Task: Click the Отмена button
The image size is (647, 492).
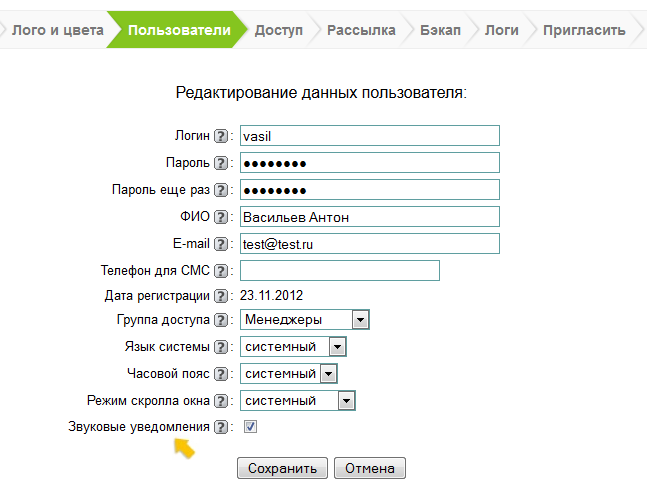Action: click(370, 468)
